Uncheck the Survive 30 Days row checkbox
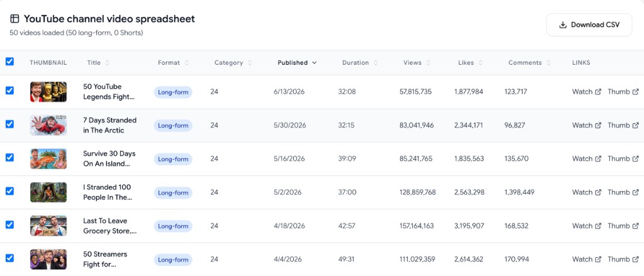 coord(9,157)
